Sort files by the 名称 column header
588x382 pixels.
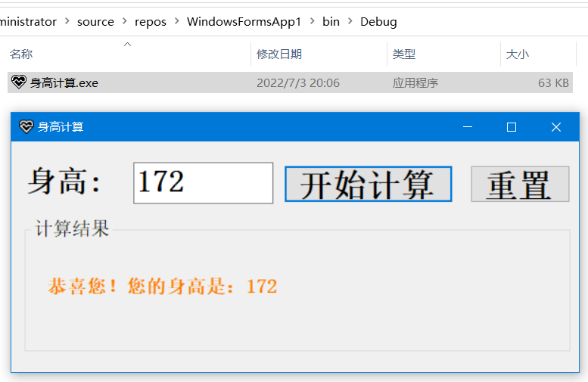(21, 54)
